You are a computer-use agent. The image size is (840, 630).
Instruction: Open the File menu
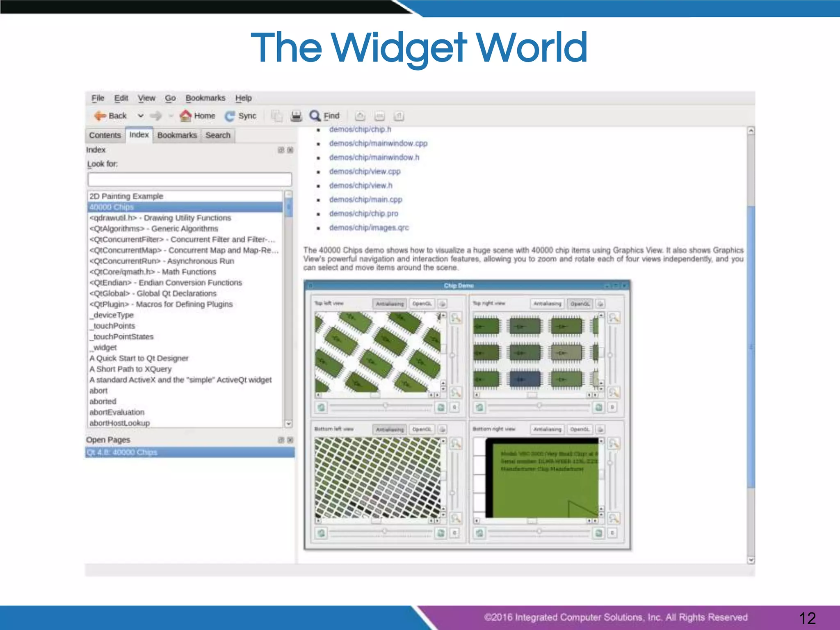coord(98,98)
